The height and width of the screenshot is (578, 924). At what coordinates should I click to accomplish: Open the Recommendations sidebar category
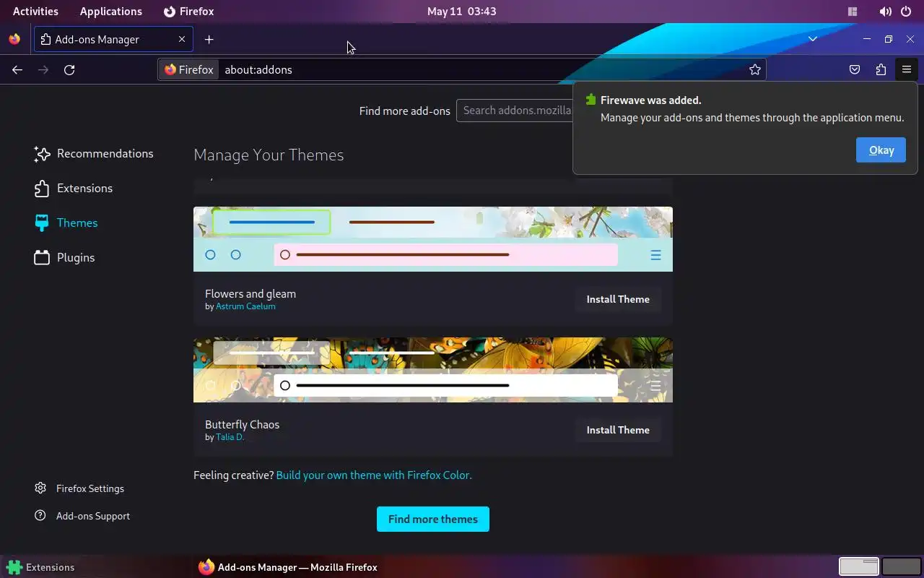tap(94, 153)
